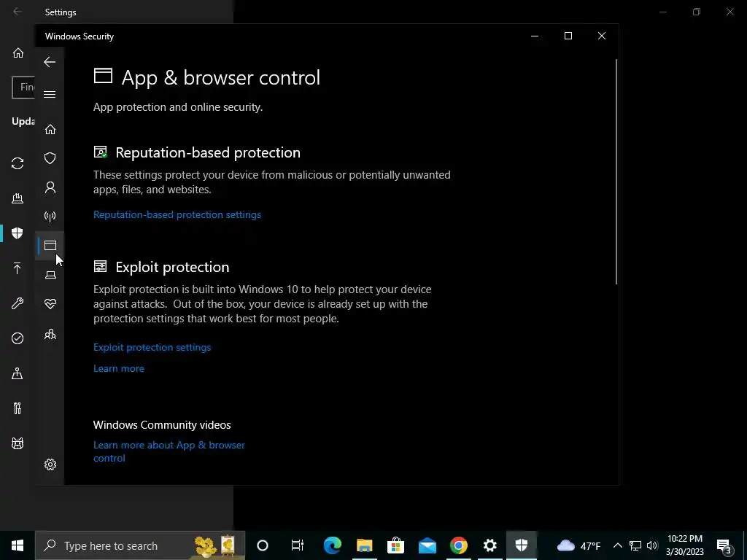Open Task View on taskbar
The image size is (747, 560).
[298, 545]
